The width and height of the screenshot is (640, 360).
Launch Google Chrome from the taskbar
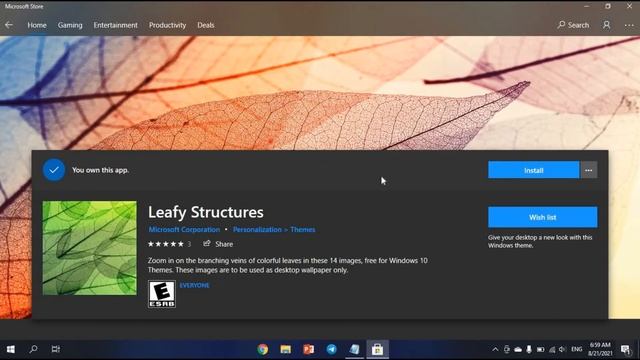tap(263, 349)
